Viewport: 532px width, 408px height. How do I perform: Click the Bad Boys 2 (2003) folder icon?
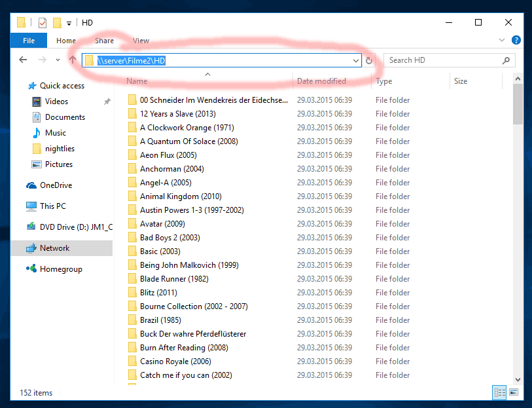(x=132, y=238)
